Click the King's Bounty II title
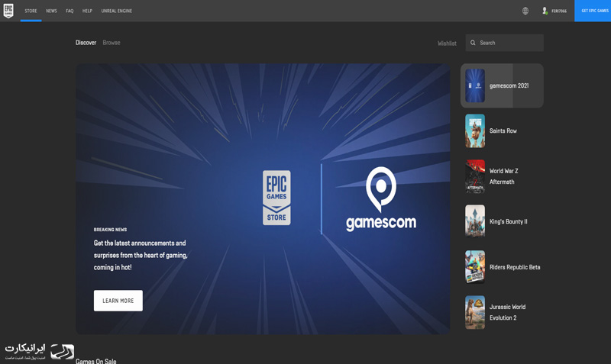 (x=509, y=221)
